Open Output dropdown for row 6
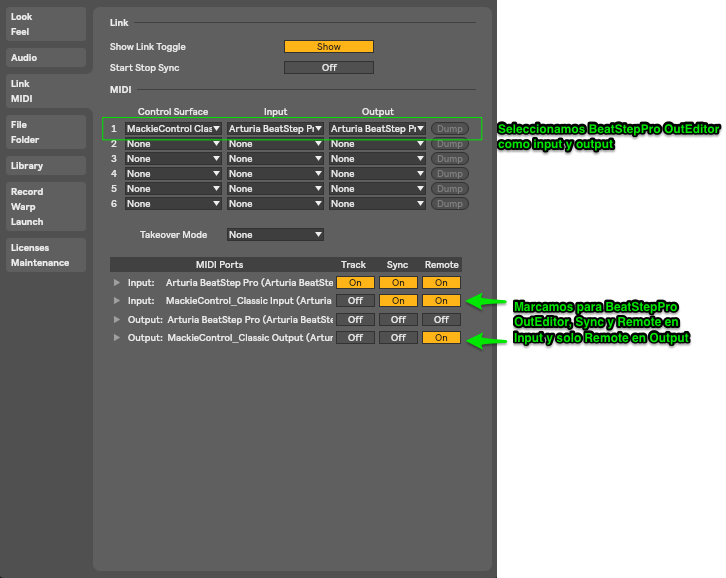Image resolution: width=726 pixels, height=578 pixels. point(377,204)
